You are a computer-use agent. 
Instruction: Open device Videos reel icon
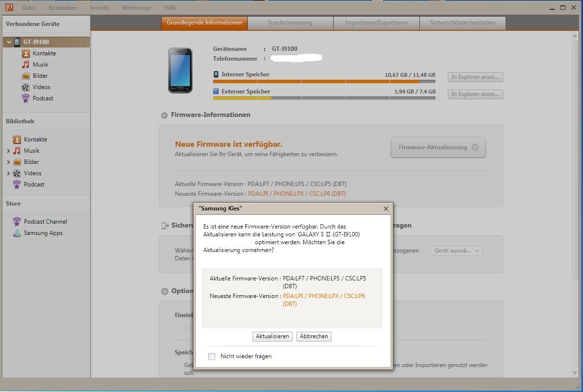click(x=25, y=87)
